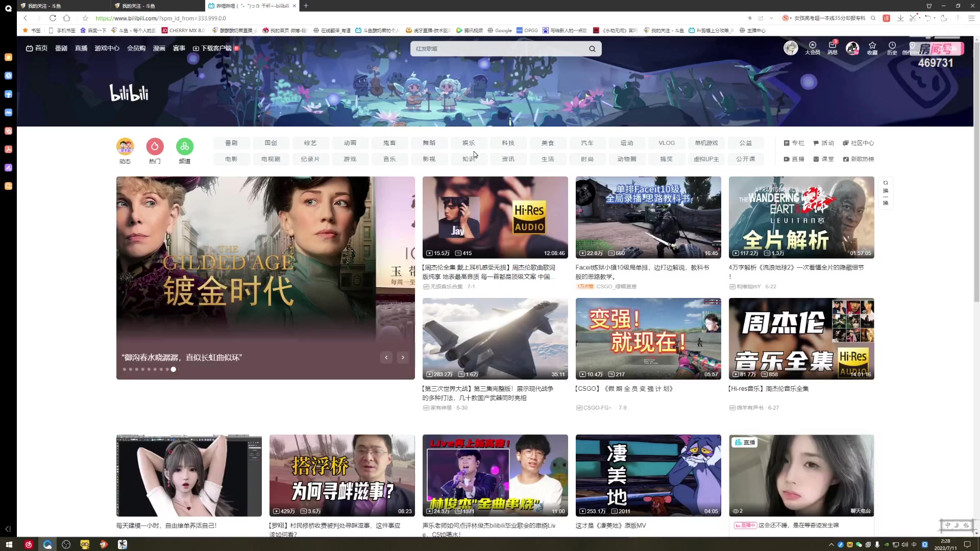Open the screenshot scissors tool

(x=913, y=18)
